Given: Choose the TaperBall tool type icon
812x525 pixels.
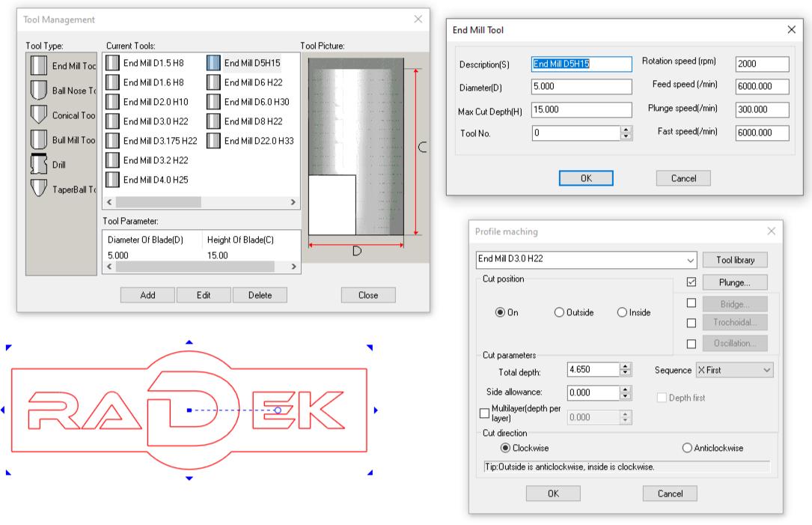Looking at the screenshot, I should (38, 189).
